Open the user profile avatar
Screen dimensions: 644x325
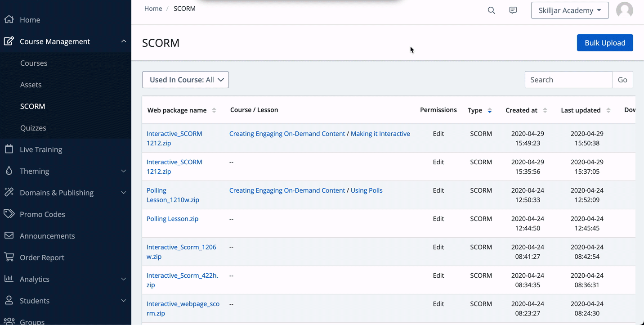click(624, 10)
